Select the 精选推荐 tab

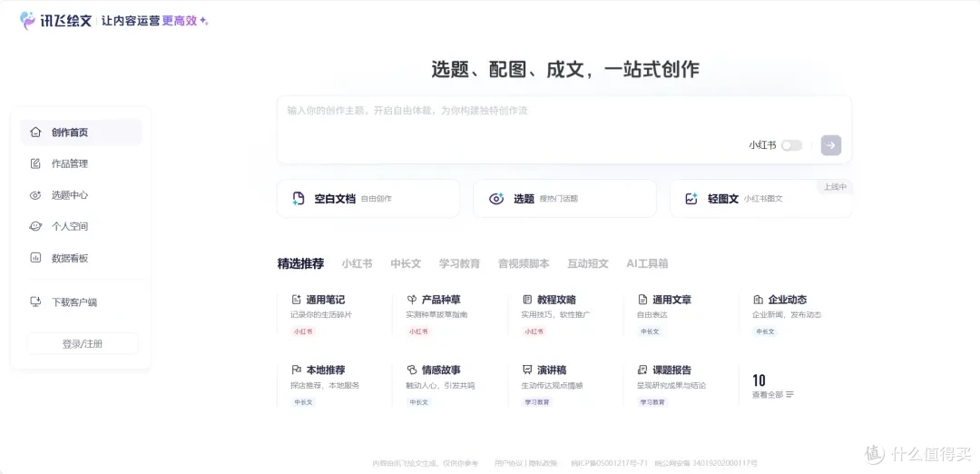click(300, 263)
